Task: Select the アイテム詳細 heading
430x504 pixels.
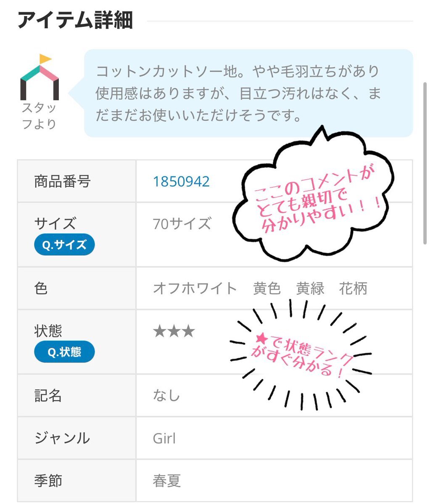Action: coord(76,20)
